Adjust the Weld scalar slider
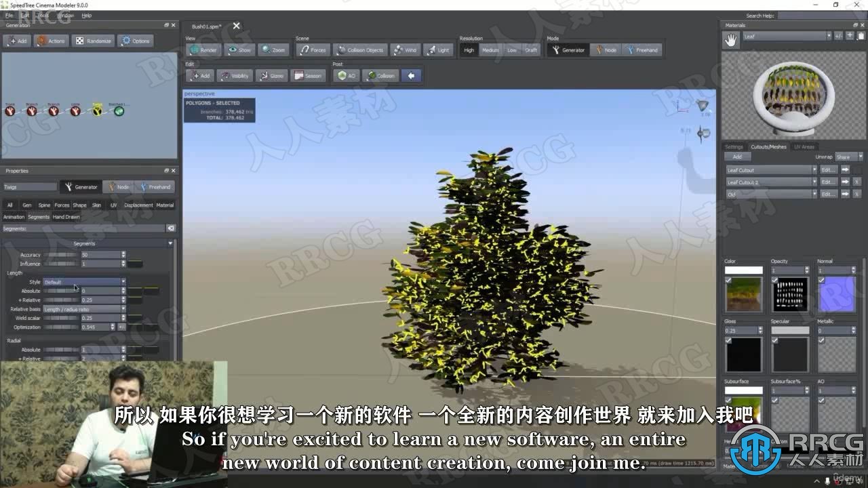 coord(61,318)
